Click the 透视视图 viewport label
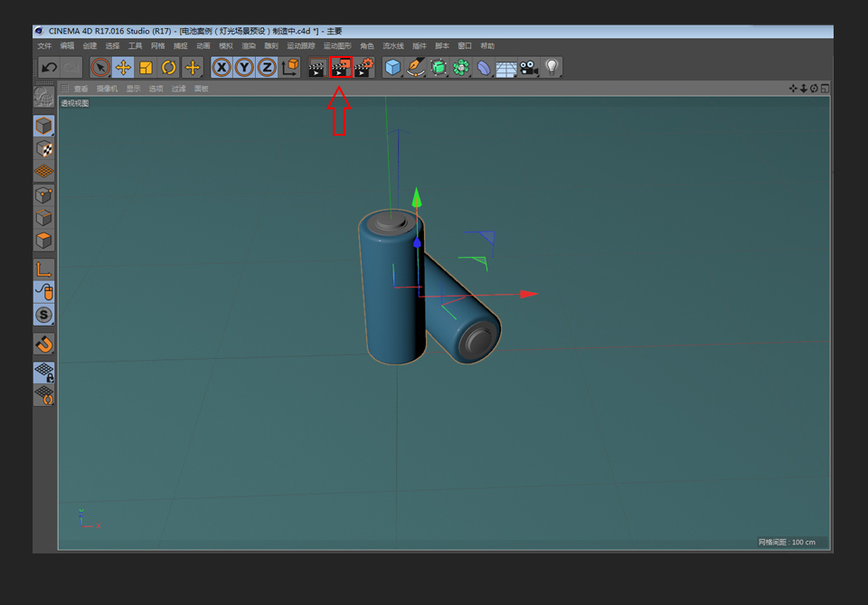Viewport: 868px width, 605px height. tap(76, 102)
